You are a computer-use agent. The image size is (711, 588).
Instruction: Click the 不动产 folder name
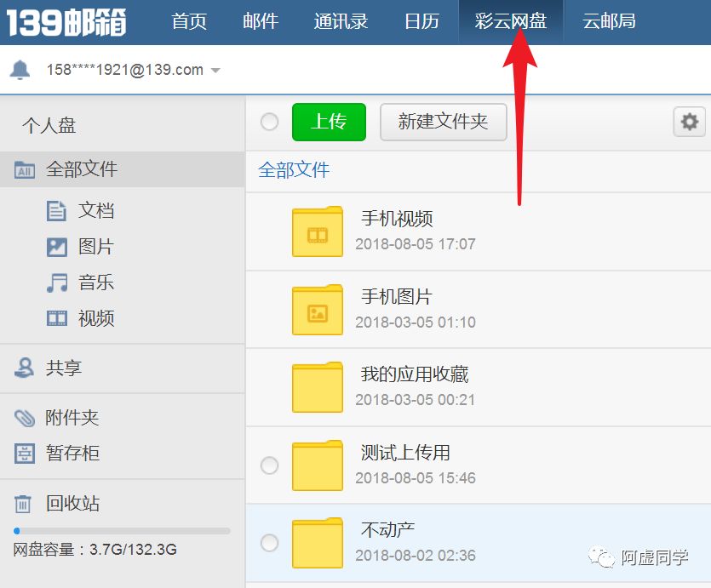coord(387,529)
